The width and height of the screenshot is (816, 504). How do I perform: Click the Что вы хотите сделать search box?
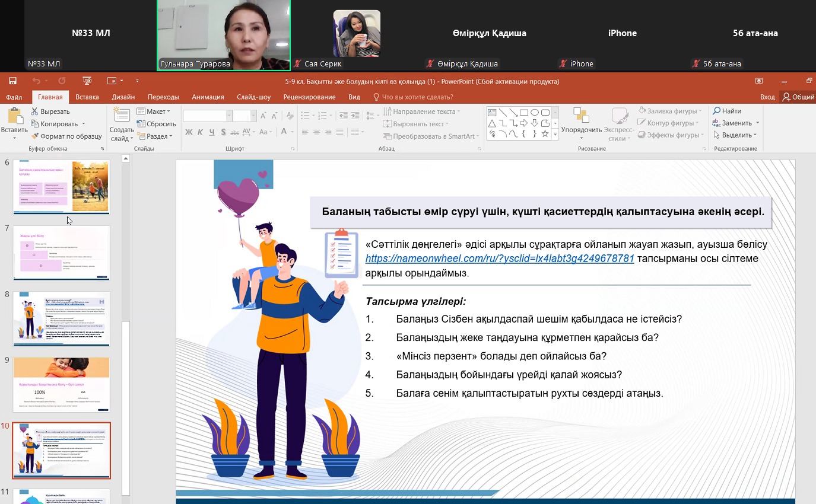pyautogui.click(x=417, y=97)
